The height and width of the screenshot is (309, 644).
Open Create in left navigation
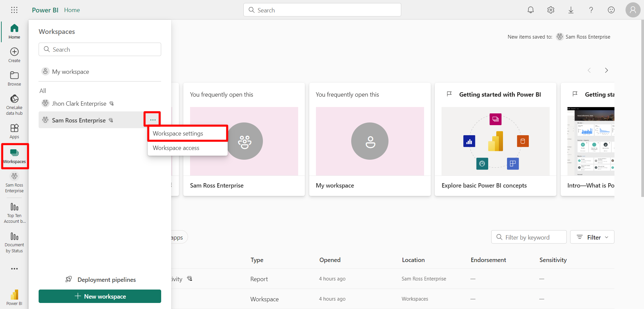14,55
